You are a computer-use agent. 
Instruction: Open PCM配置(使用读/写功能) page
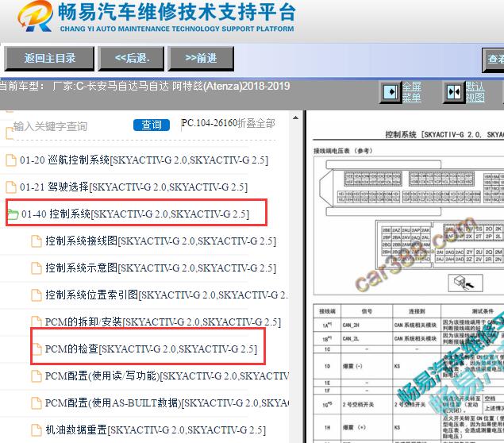167,376
